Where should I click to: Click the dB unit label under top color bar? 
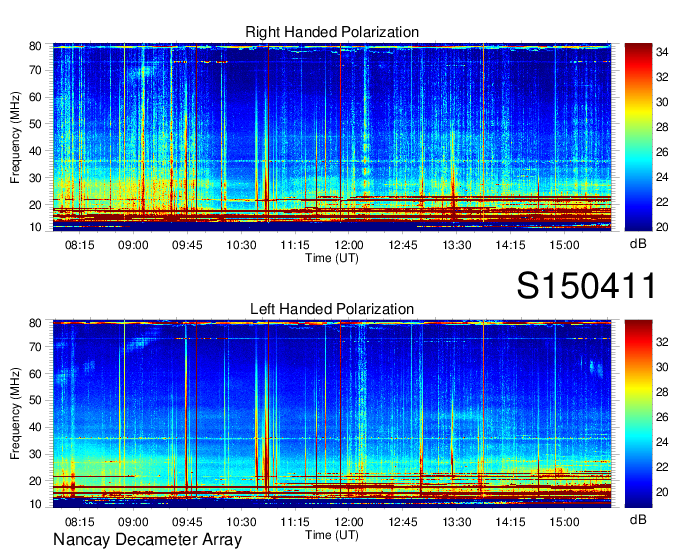[x=638, y=244]
